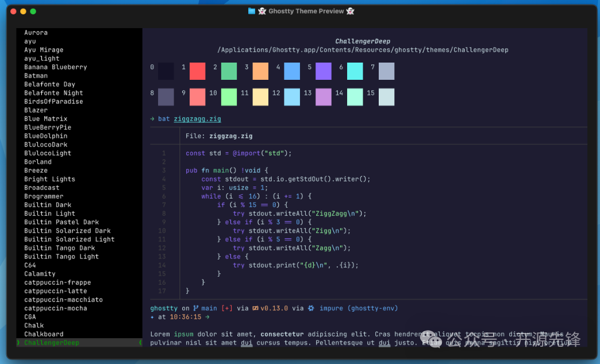Select the Builtin Light theme
The image size is (600, 364).
[50, 214]
